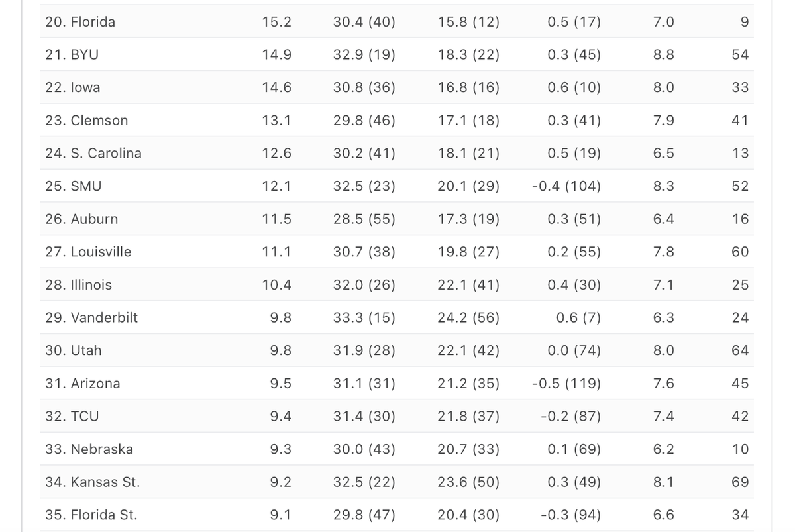The image size is (795, 532).
Task: Select the 26. Auburn team name
Action: pos(81,219)
